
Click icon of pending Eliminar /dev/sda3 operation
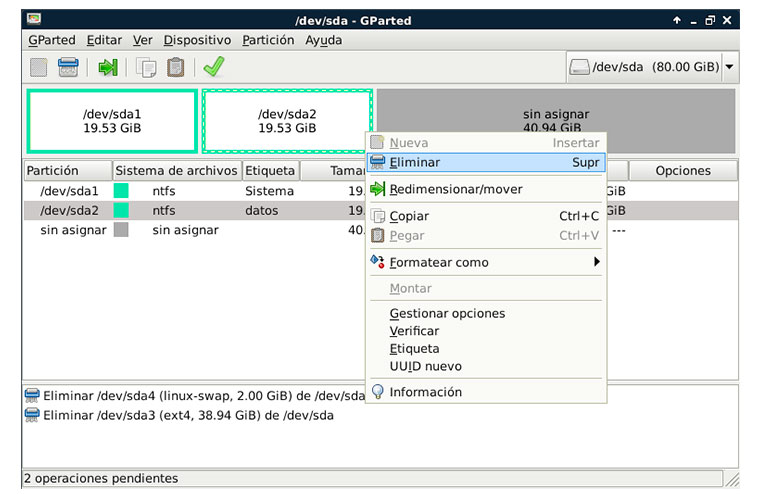pyautogui.click(x=32, y=415)
